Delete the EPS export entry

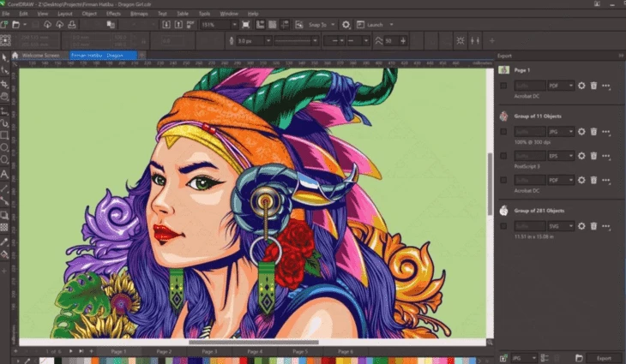tap(593, 156)
